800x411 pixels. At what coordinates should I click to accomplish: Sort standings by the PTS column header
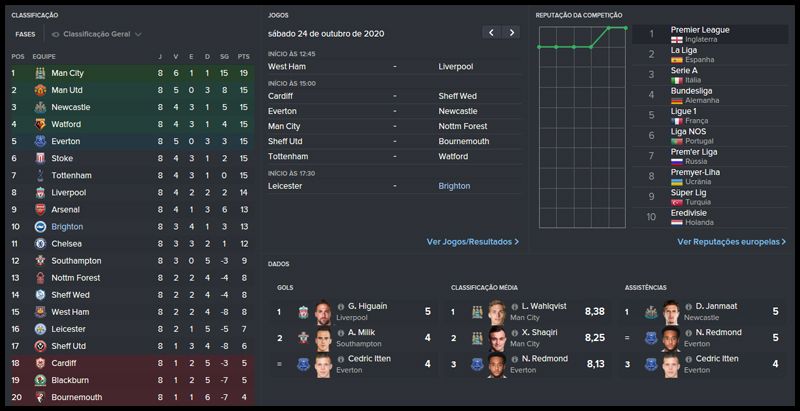tap(244, 56)
